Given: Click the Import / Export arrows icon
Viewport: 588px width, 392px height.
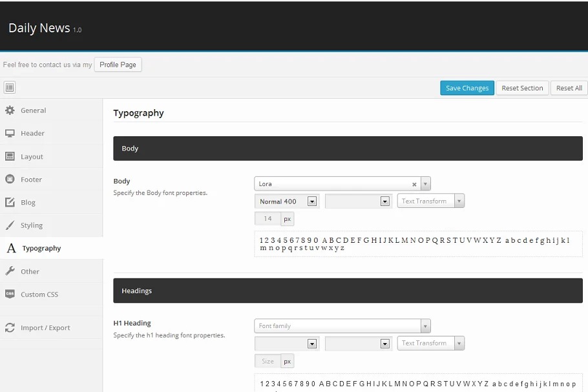Looking at the screenshot, I should pyautogui.click(x=10, y=328).
